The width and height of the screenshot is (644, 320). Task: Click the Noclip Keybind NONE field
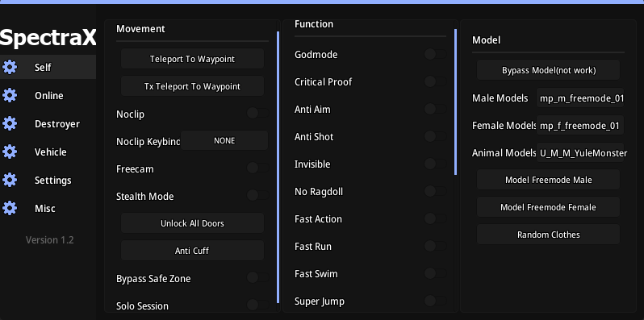[224, 141]
